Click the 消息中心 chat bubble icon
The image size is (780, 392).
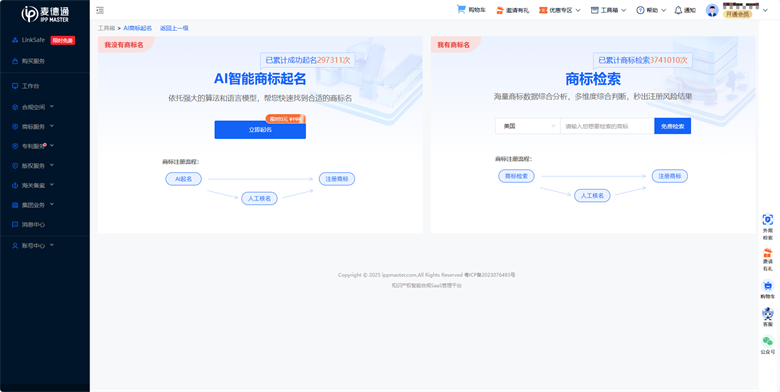[15, 224]
